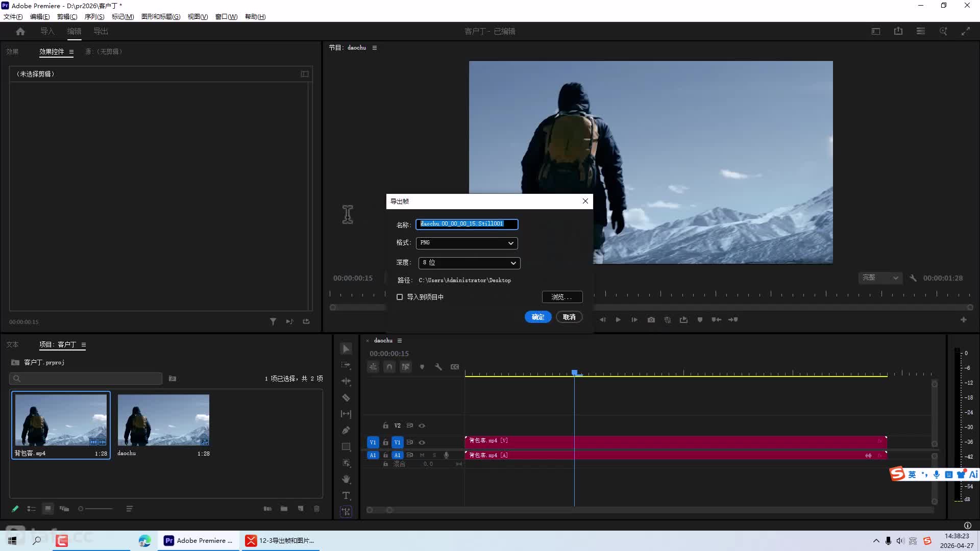980x551 pixels.
Task: Close the 导出帧 dialog
Action: pos(585,201)
